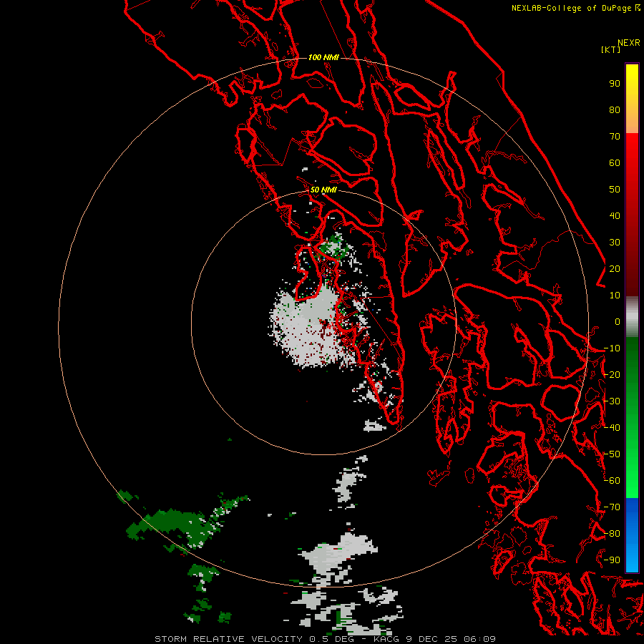Screen dimensions: 644x644
Task: Click the -20 value on the velocity scale
Action: coord(612,375)
